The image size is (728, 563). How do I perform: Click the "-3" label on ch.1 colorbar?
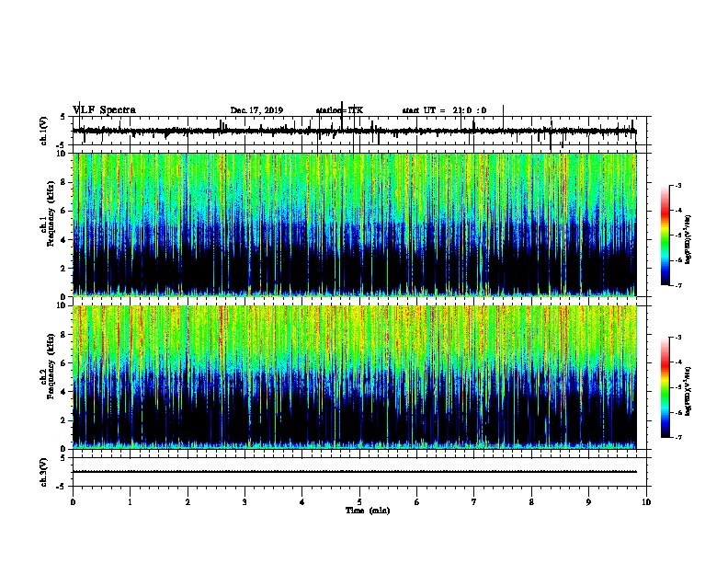(x=678, y=186)
